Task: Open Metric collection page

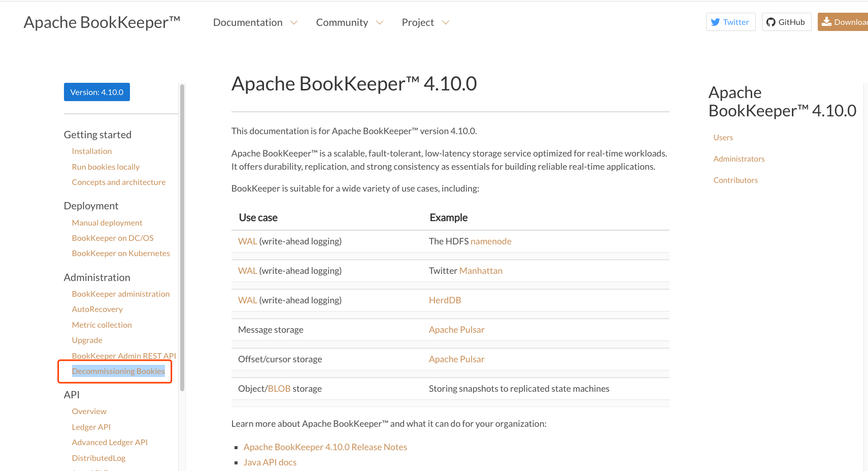Action: pos(102,325)
